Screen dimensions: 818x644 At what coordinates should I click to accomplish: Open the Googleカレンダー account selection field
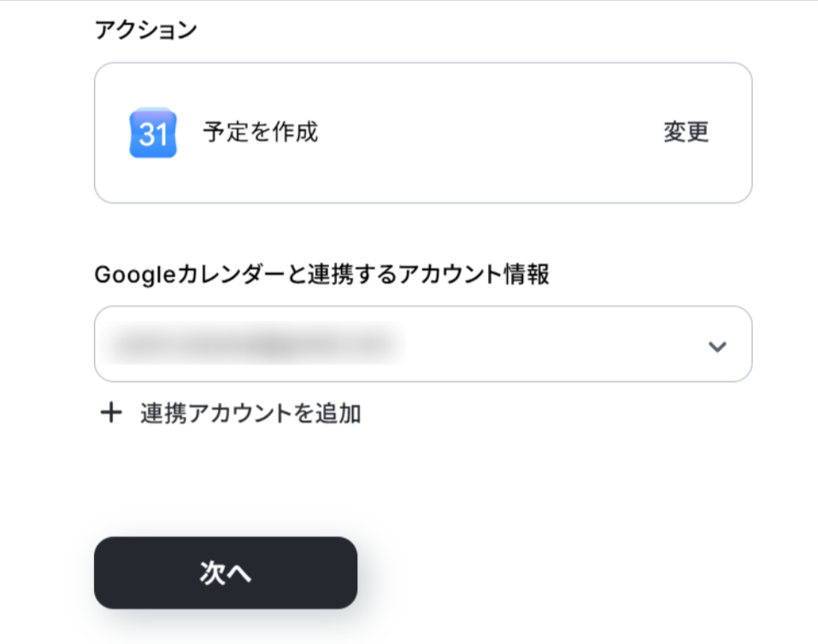pos(423,343)
